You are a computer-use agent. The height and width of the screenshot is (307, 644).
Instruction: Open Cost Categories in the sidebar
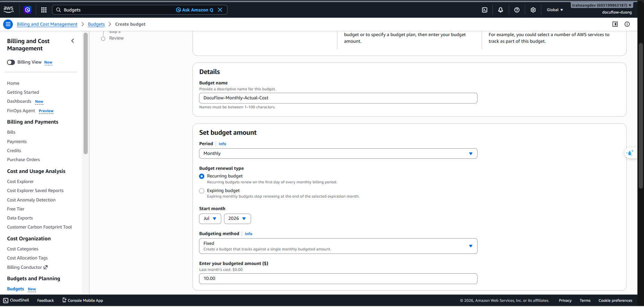click(23, 249)
